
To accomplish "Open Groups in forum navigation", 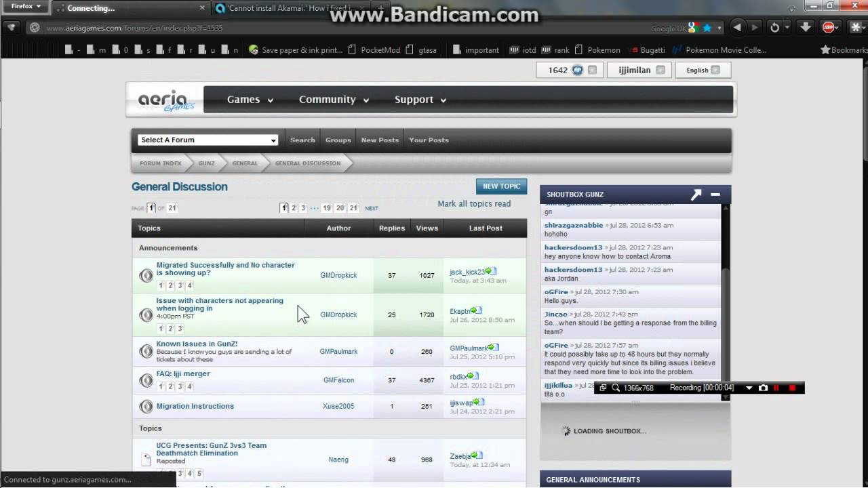I will click(x=338, y=140).
